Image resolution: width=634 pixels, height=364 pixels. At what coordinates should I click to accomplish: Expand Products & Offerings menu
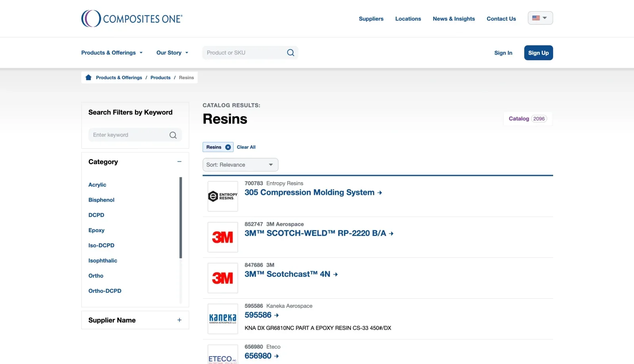[x=112, y=53]
